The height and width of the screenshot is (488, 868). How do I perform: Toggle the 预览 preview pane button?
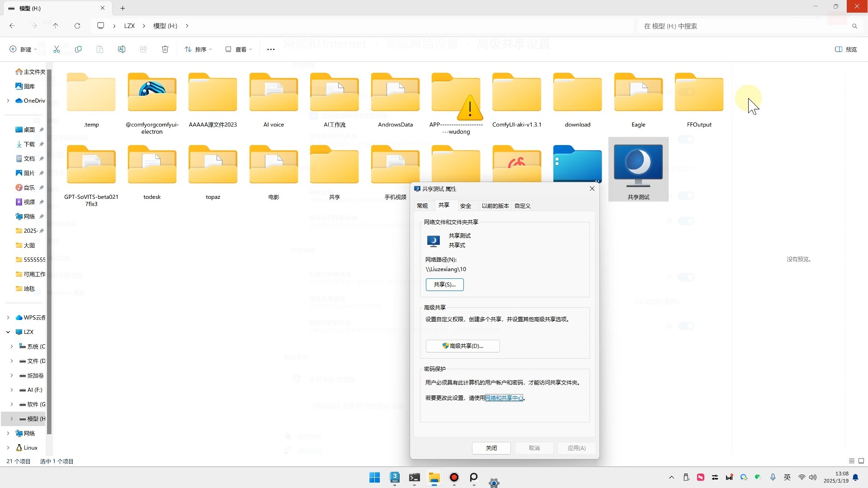pos(844,49)
